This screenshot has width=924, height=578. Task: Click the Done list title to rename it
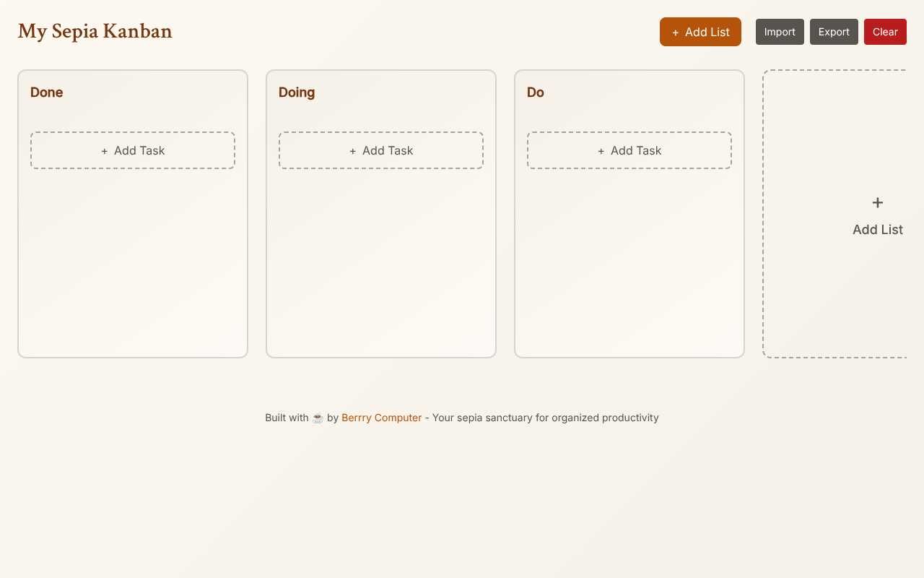tap(46, 92)
